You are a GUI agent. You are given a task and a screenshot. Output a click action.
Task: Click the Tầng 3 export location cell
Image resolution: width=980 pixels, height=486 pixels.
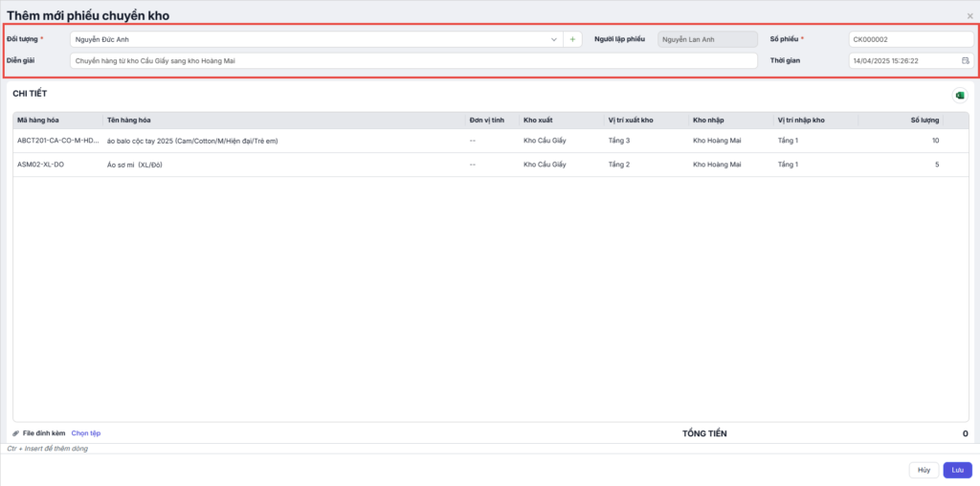click(619, 141)
